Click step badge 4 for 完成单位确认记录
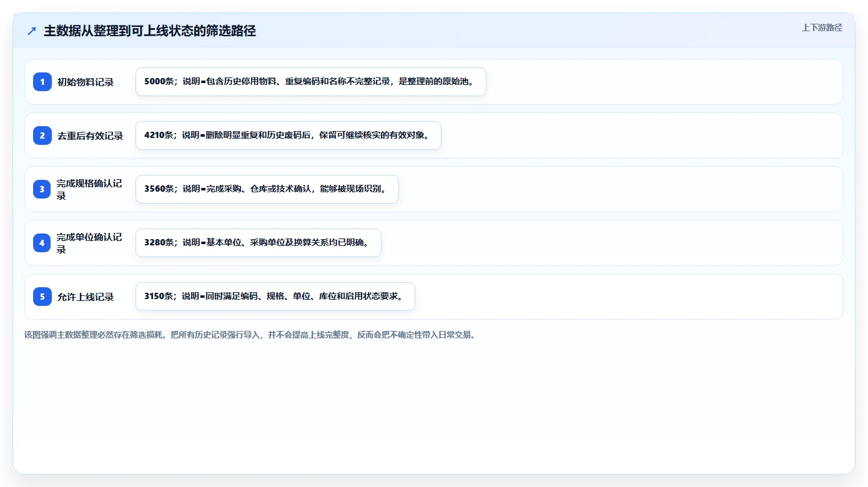 (x=42, y=243)
